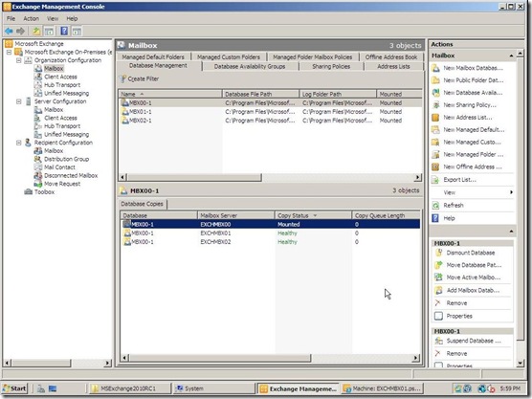532x399 pixels.
Task: Open the Move Request node
Action: [62, 184]
